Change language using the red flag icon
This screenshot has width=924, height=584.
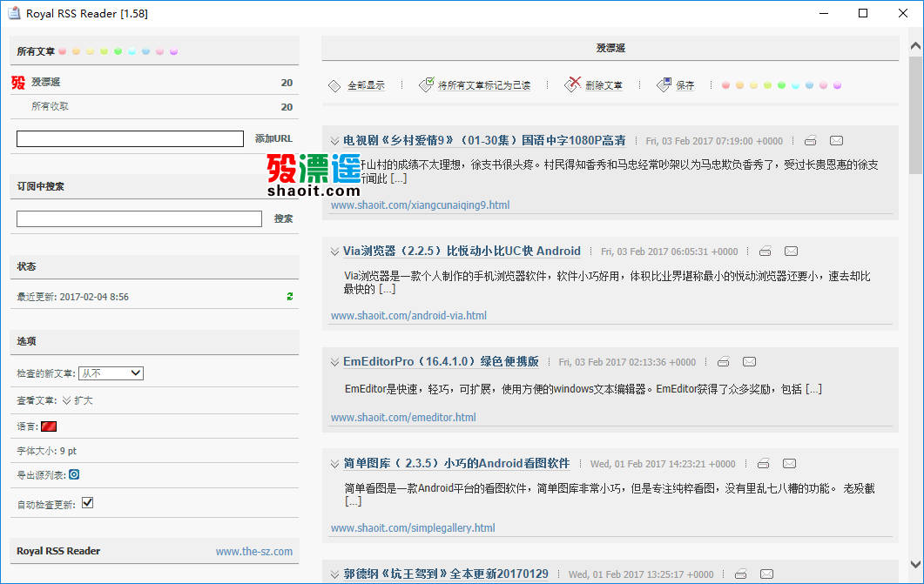tap(49, 426)
